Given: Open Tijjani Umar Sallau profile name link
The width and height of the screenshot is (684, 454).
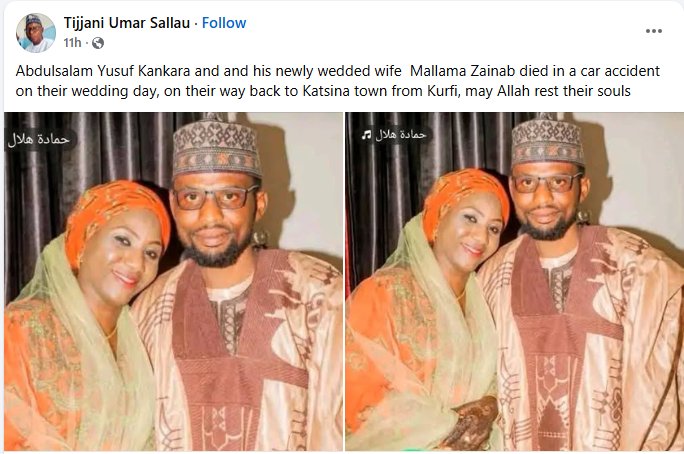Looking at the screenshot, I should 127,23.
